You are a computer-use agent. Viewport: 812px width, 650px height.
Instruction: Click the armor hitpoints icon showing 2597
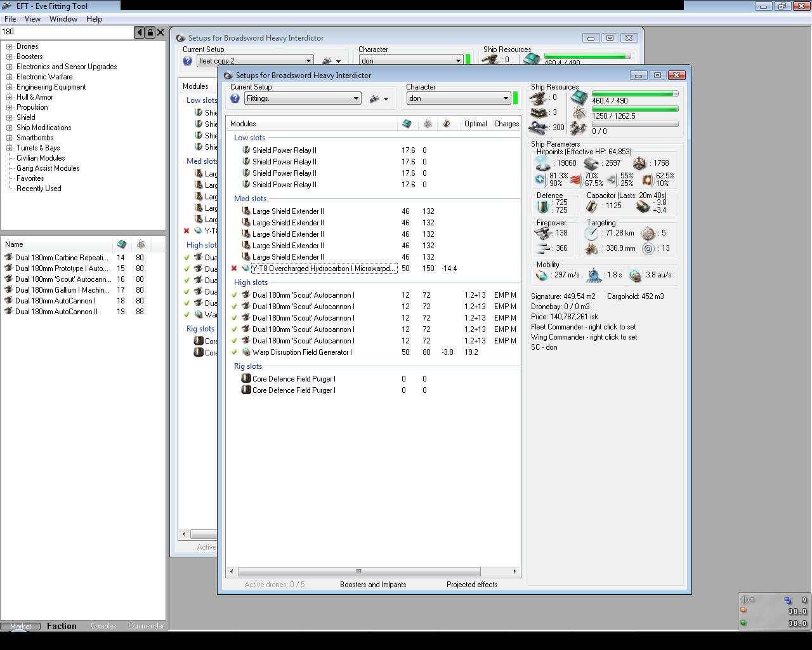[591, 164]
